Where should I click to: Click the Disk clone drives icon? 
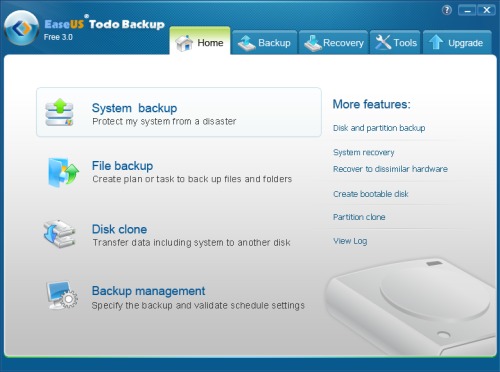point(59,234)
